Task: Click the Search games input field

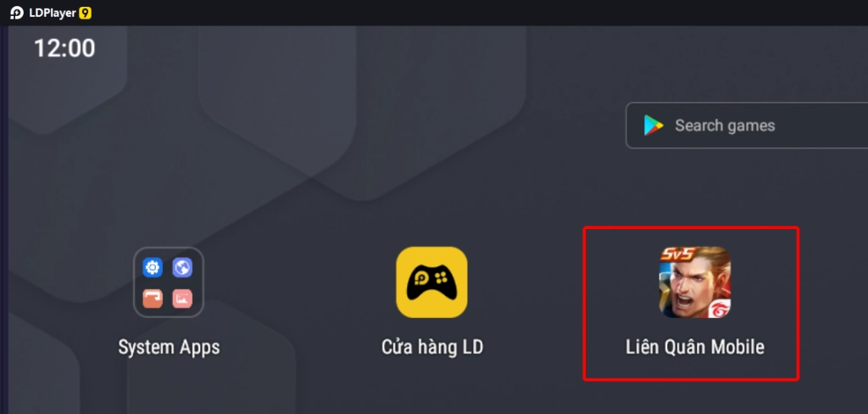Action: (747, 126)
